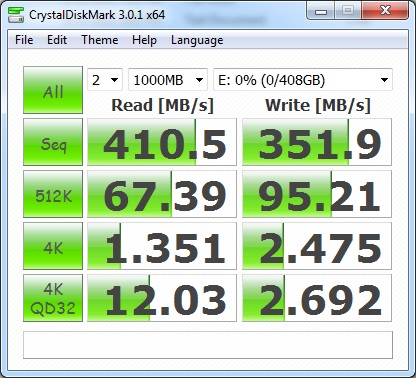This screenshot has width=416, height=378.
Task: Run all benchmarks with the All button
Action: tap(53, 90)
